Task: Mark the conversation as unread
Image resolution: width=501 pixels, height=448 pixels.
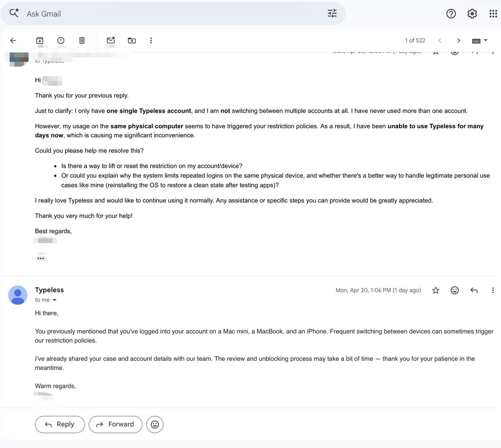Action: [111, 40]
